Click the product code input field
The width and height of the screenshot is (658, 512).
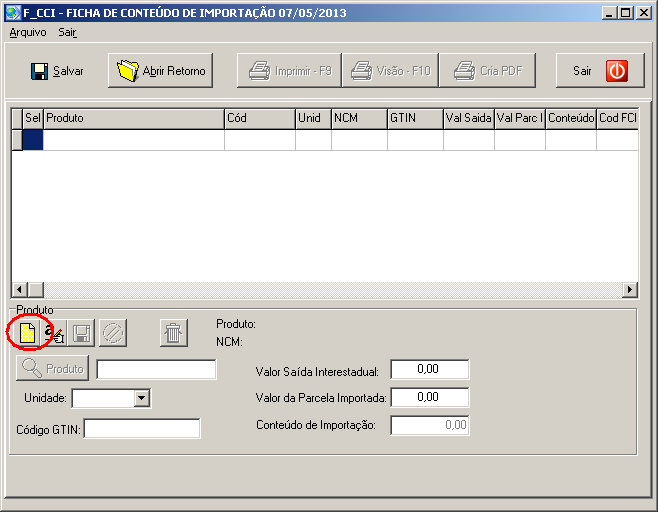157,369
